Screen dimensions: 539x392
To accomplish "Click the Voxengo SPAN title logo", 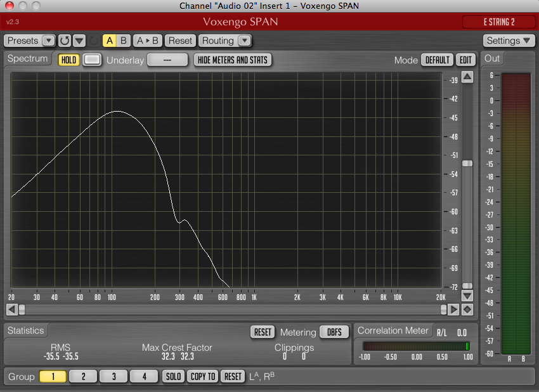I will click(x=240, y=22).
